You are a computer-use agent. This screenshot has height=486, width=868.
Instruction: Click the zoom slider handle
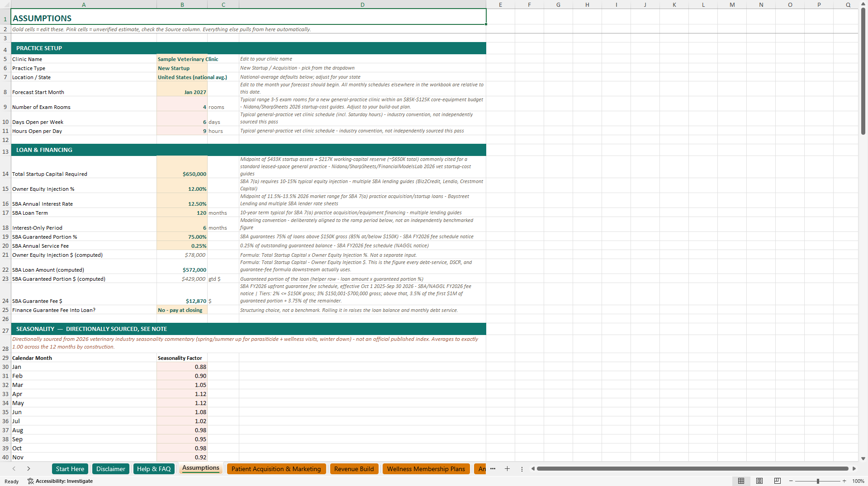click(x=817, y=481)
